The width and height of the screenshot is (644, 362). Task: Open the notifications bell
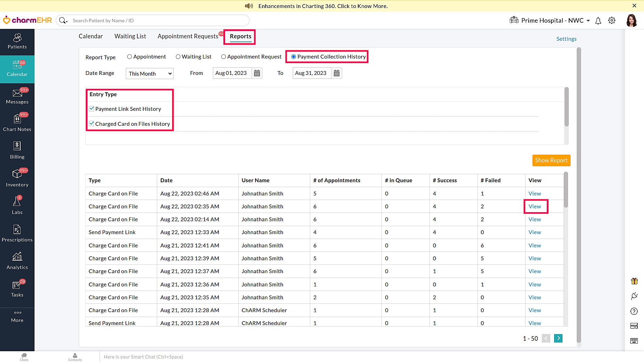tap(598, 21)
